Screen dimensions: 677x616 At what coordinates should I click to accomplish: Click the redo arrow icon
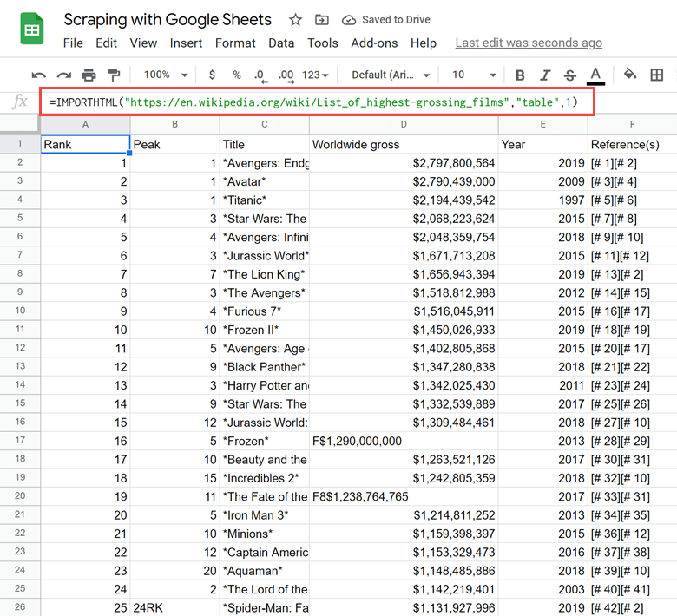pyautogui.click(x=63, y=75)
